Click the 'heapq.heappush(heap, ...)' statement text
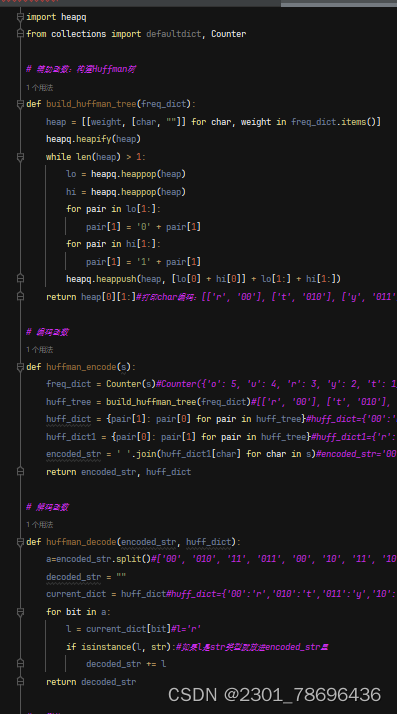The width and height of the screenshot is (397, 714). (x=204, y=279)
